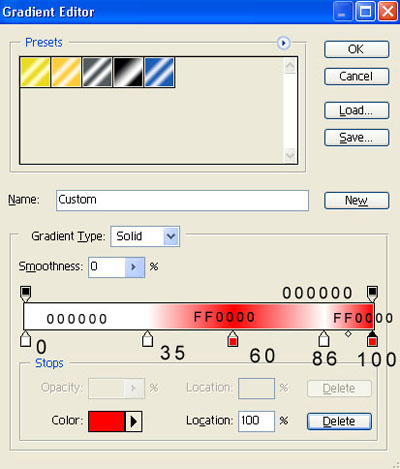This screenshot has width=400, height=469.
Task: Click the OK button
Action: (x=356, y=49)
